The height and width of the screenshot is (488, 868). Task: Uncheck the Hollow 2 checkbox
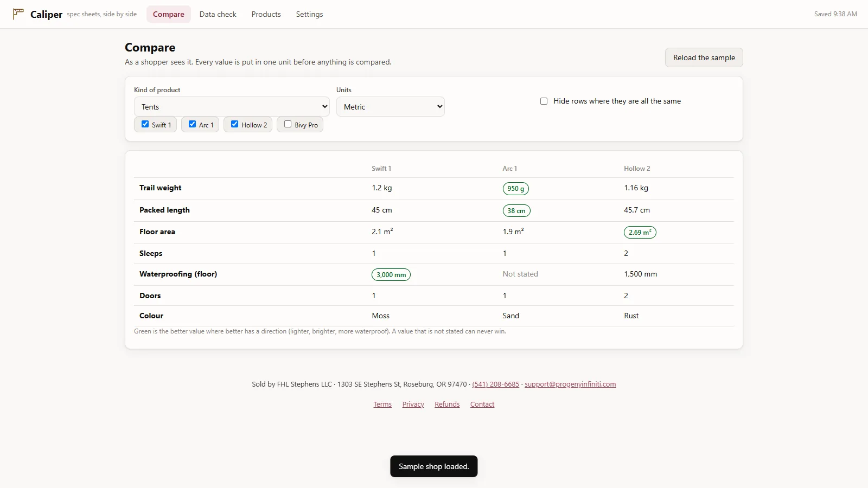pyautogui.click(x=234, y=124)
